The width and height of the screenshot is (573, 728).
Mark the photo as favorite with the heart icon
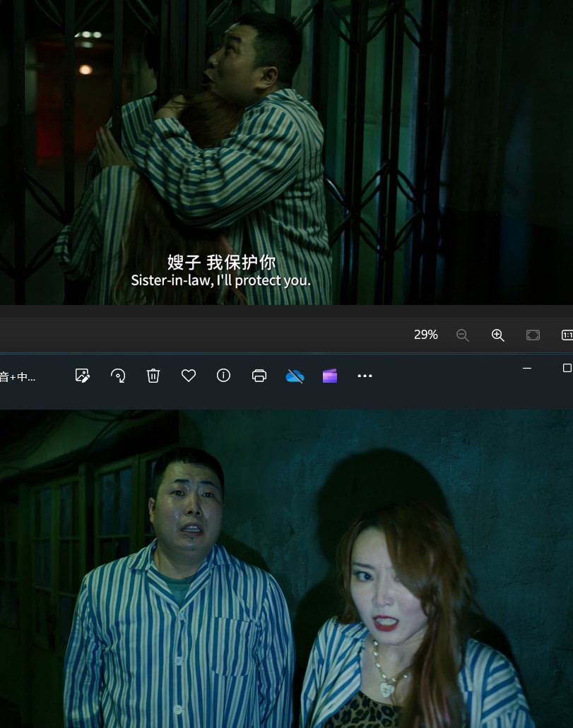click(188, 376)
